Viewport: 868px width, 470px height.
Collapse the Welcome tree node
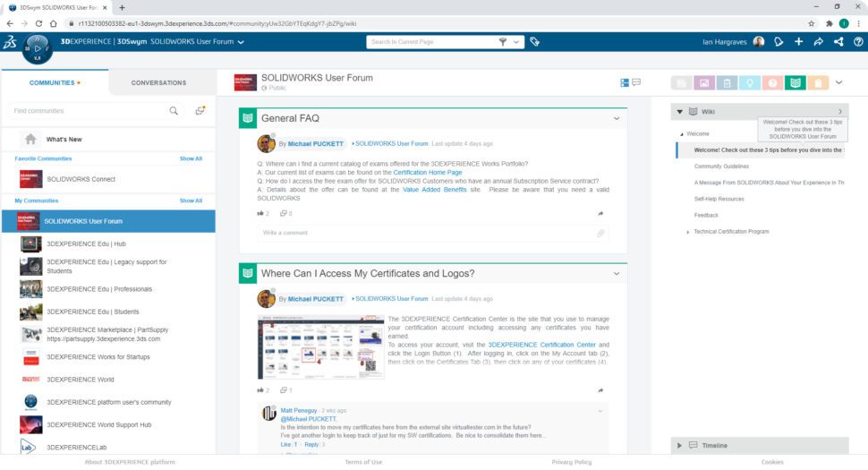coord(682,134)
